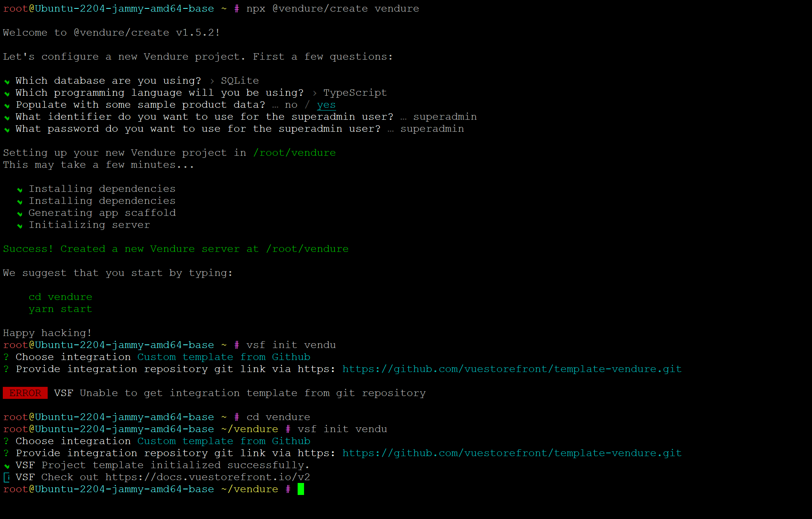812x519 pixels.
Task: Click the green Success! Created message
Action: click(175, 249)
